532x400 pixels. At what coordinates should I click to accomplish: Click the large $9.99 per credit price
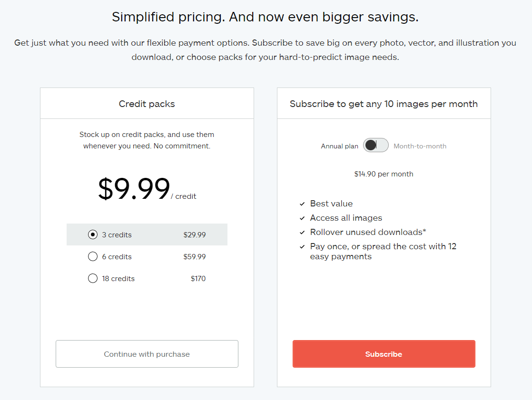tap(134, 189)
